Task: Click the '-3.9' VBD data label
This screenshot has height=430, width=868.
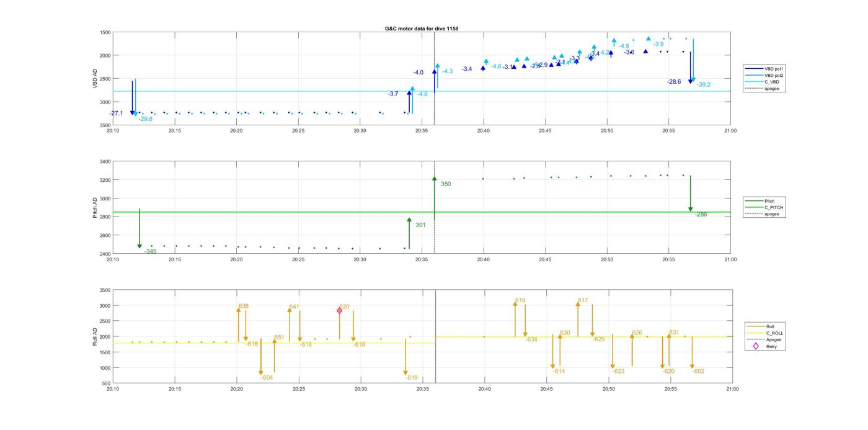Action: pos(658,44)
